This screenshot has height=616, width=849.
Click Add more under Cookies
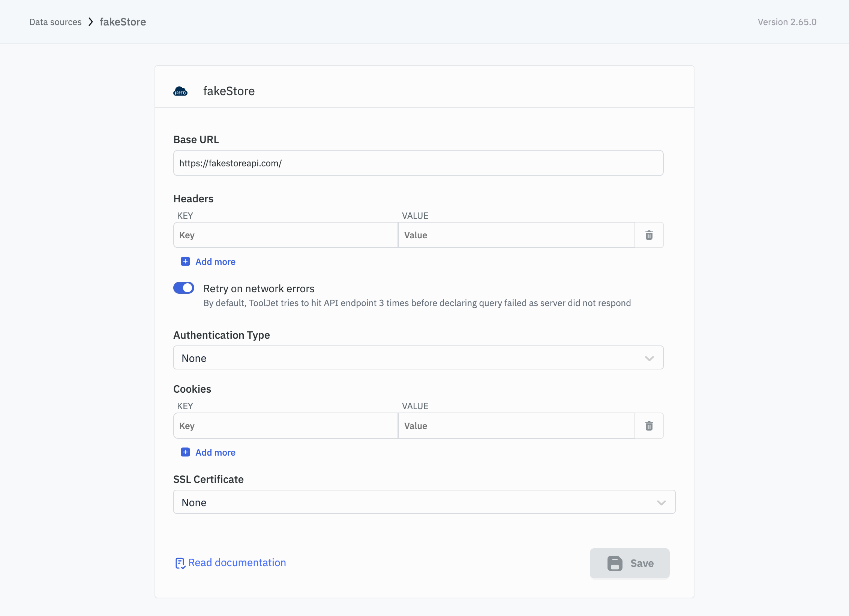[215, 453]
